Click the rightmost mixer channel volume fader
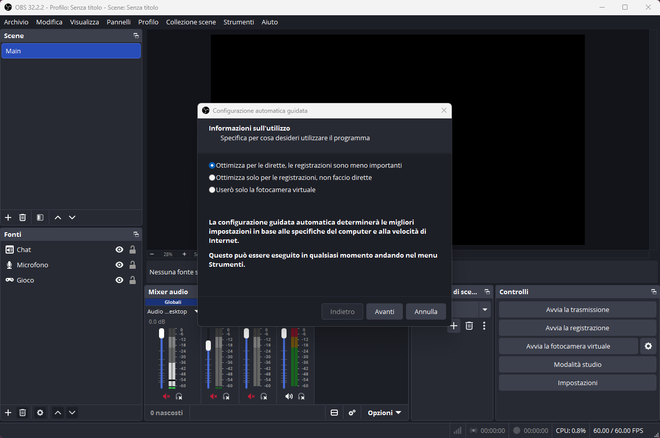Screen dimensions: 660x438 tap(284, 334)
